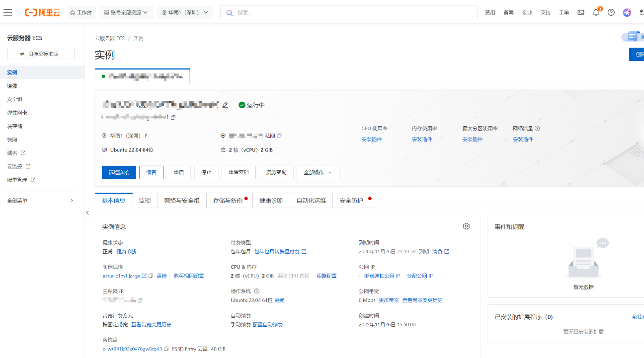
Task: Switch to the 存储与备份 tab
Action: [x=230, y=201]
